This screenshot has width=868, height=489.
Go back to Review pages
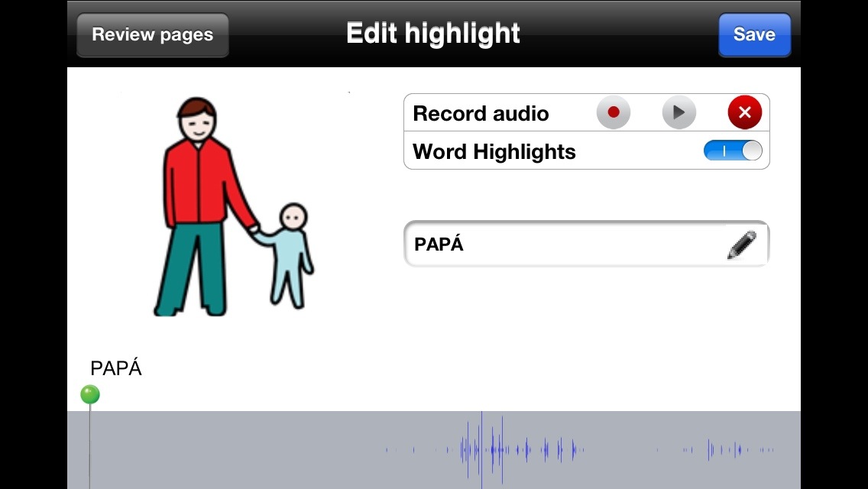pos(152,35)
